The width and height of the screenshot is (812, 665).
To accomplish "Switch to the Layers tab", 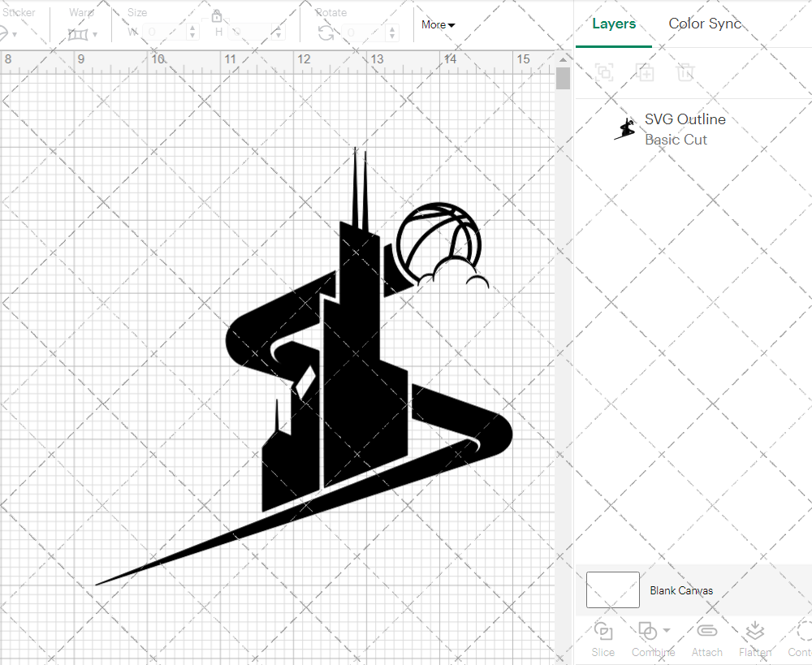I will 614,24.
